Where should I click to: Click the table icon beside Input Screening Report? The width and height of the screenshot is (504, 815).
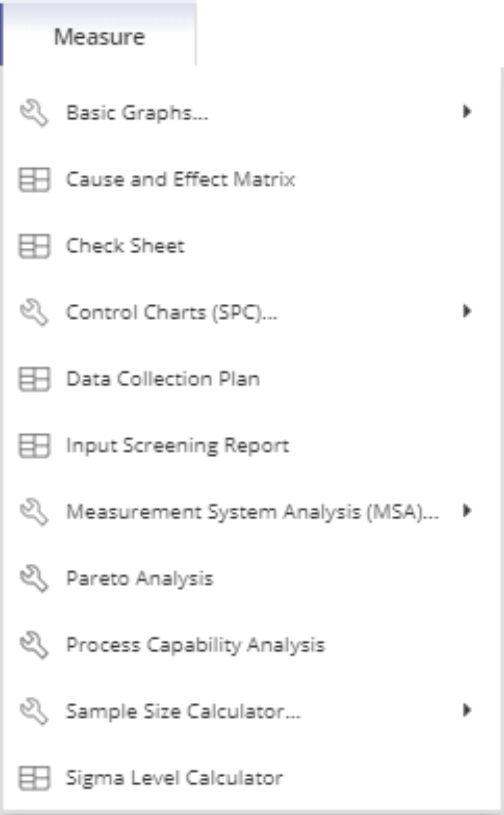(34, 445)
